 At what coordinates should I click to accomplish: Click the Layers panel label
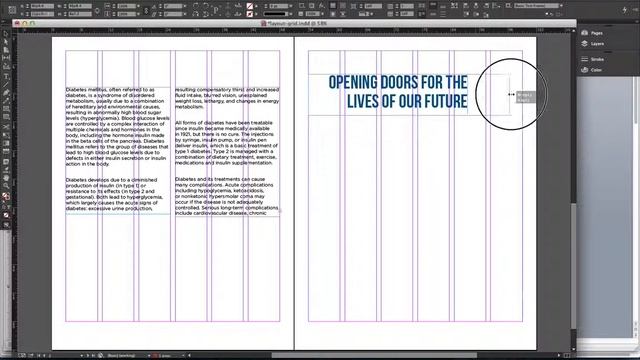pos(598,44)
